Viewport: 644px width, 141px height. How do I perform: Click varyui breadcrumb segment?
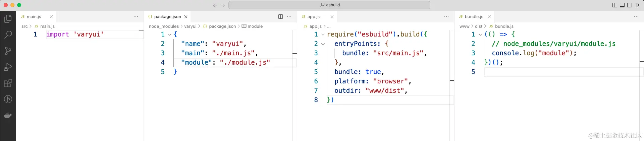(190, 26)
